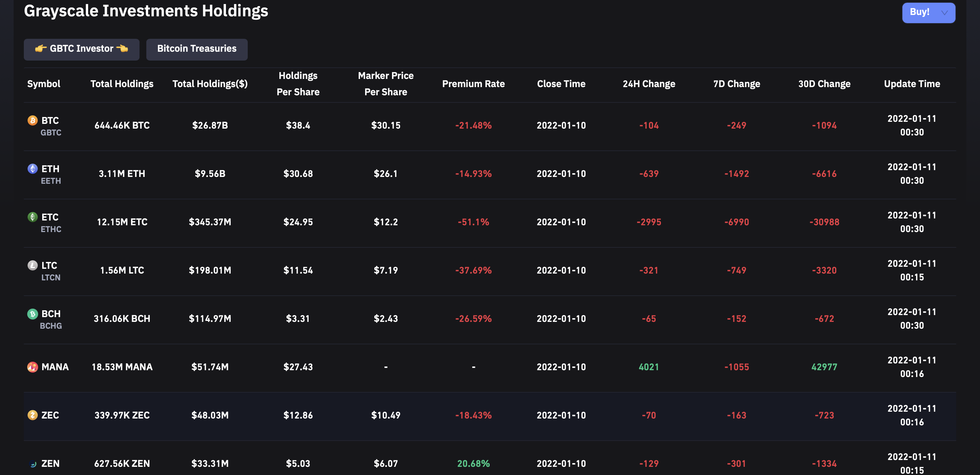Viewport: 980px width, 475px height.
Task: Click the $345.37M total holdings value
Action: coord(210,222)
